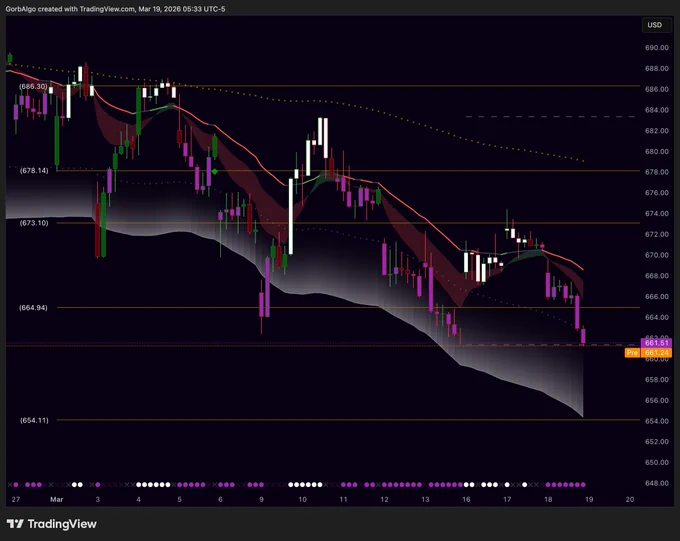Click the 684.00 price axis value
The width and height of the screenshot is (680, 541).
[657, 110]
